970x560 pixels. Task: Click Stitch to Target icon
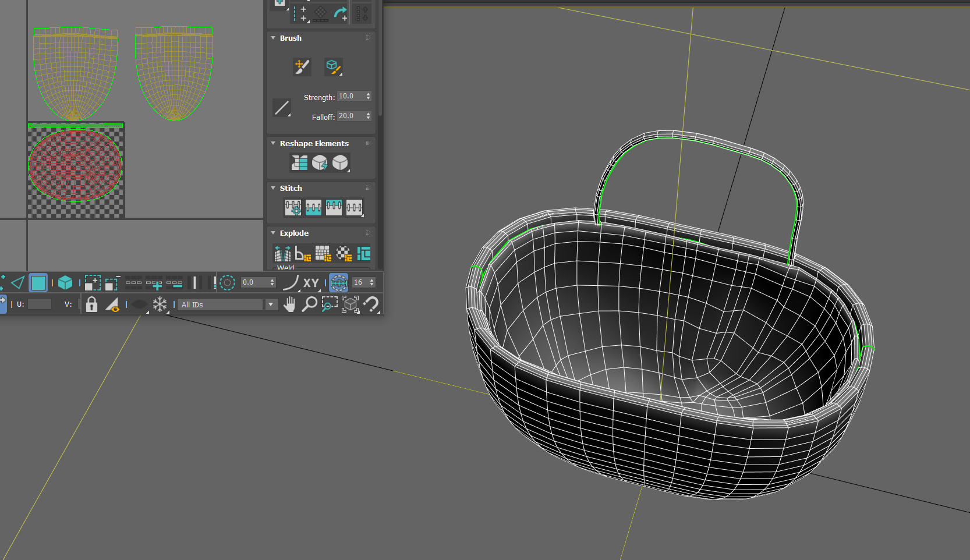pos(293,207)
